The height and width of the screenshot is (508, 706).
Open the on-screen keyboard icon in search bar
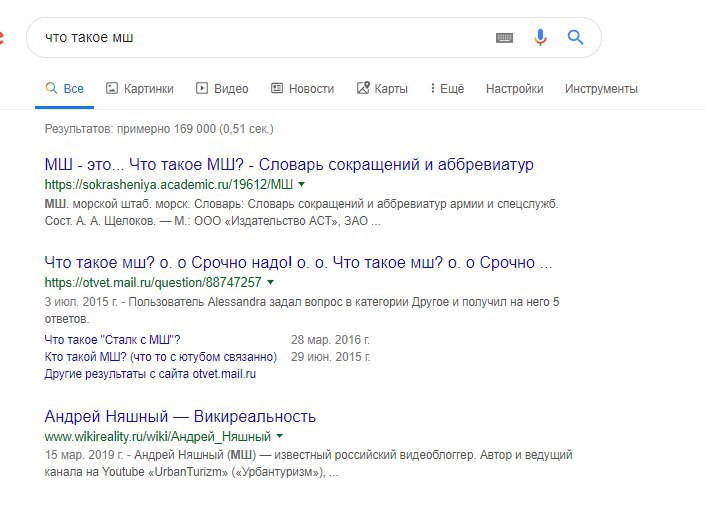pos(504,38)
